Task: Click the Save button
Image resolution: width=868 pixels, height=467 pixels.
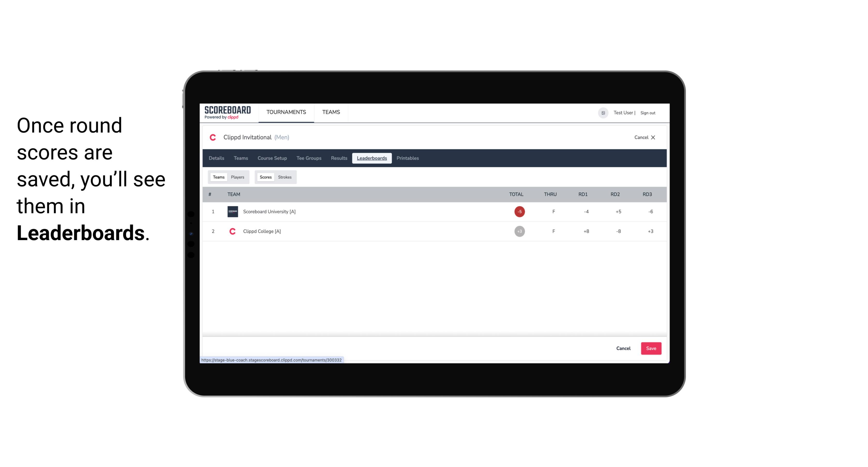Action: pos(650,348)
